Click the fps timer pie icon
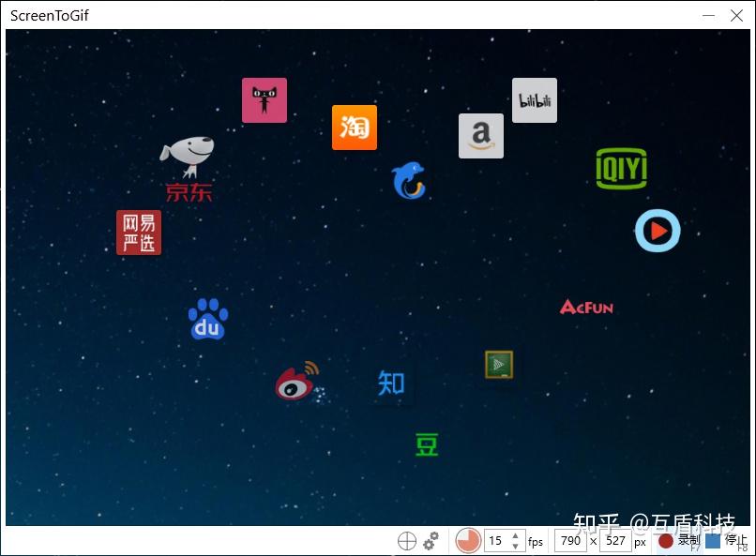 click(x=468, y=541)
